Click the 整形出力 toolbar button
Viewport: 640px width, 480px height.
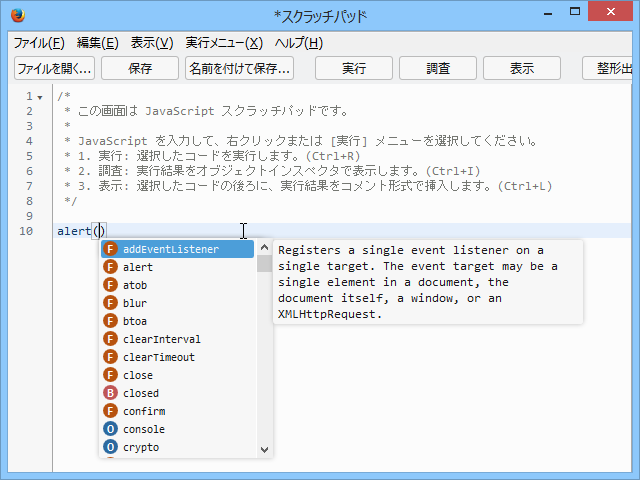pyautogui.click(x=607, y=68)
